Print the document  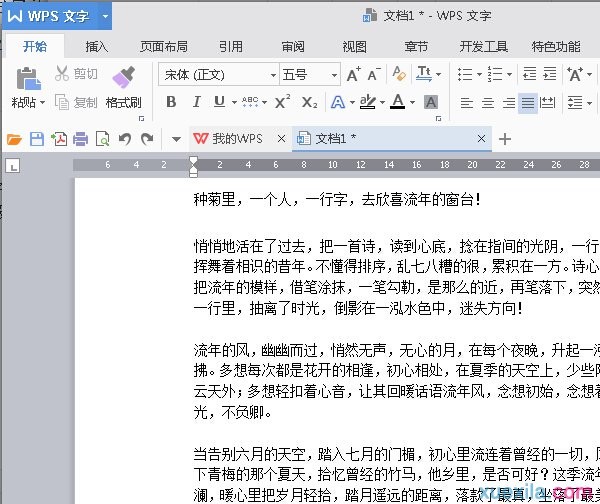pos(80,139)
